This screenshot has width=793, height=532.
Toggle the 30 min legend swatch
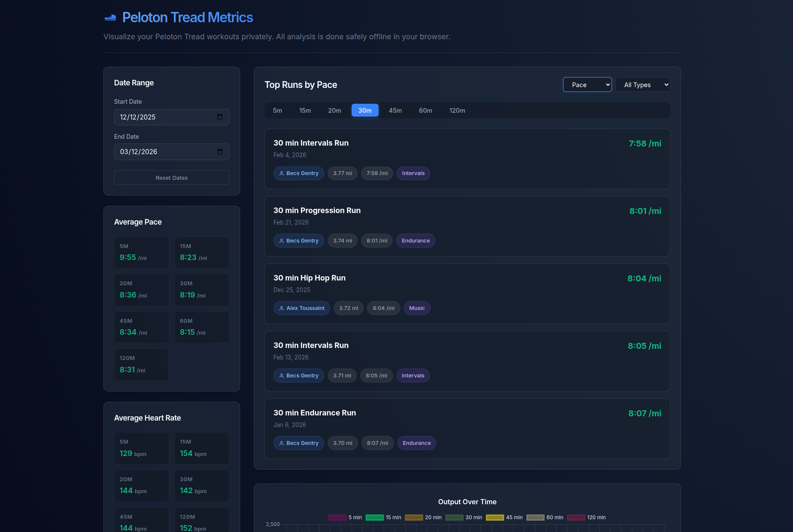pyautogui.click(x=455, y=517)
